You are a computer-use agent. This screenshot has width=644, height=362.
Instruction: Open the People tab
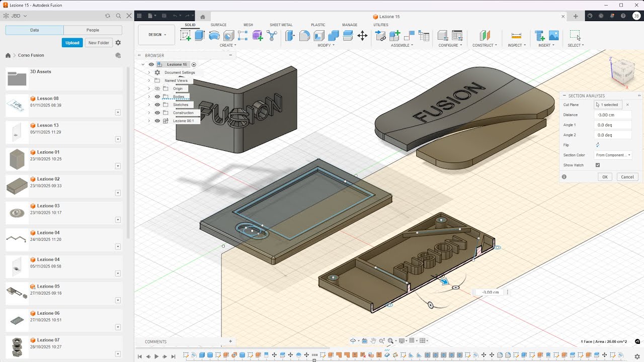pyautogui.click(x=93, y=30)
